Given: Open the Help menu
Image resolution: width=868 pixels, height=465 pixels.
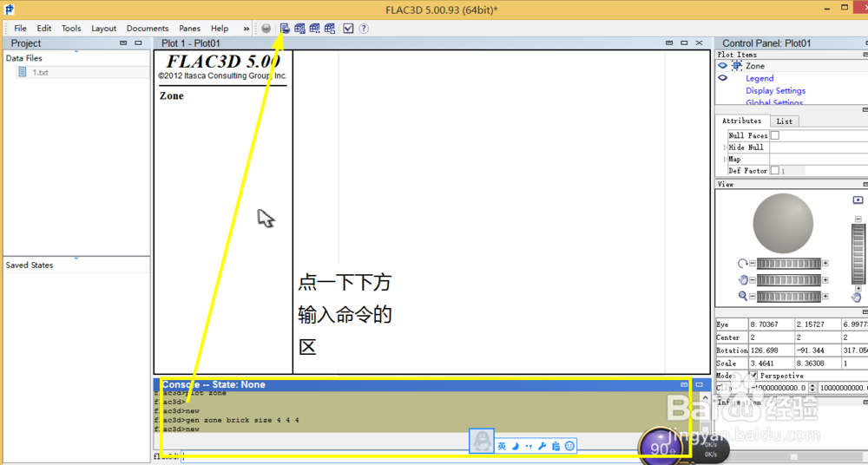Looking at the screenshot, I should 220,29.
